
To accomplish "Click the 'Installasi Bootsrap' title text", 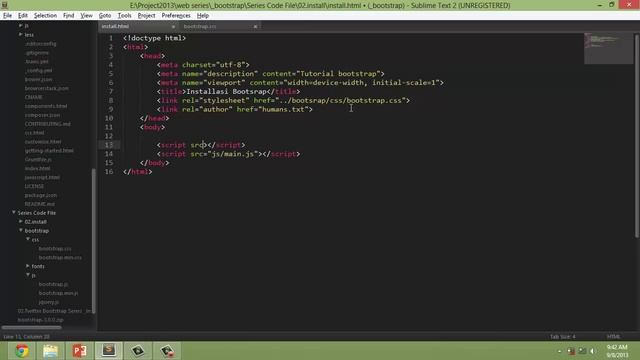I will click(x=226, y=91).
